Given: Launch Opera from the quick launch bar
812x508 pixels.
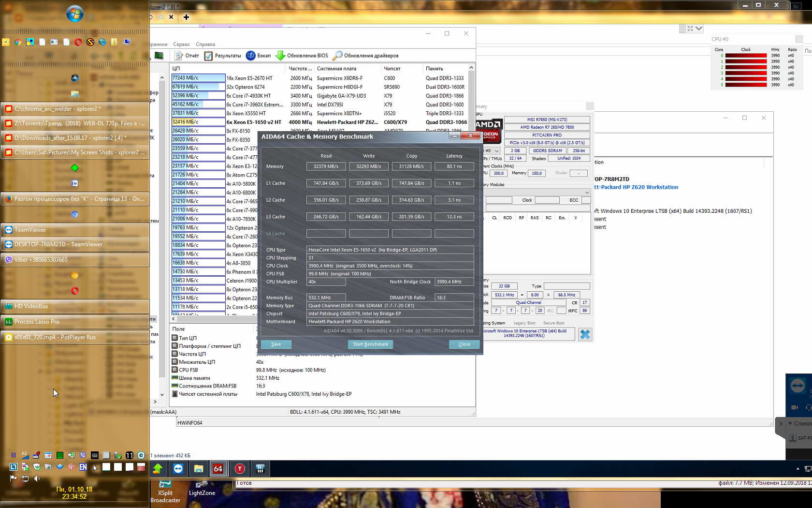Looking at the screenshot, I should (x=78, y=42).
